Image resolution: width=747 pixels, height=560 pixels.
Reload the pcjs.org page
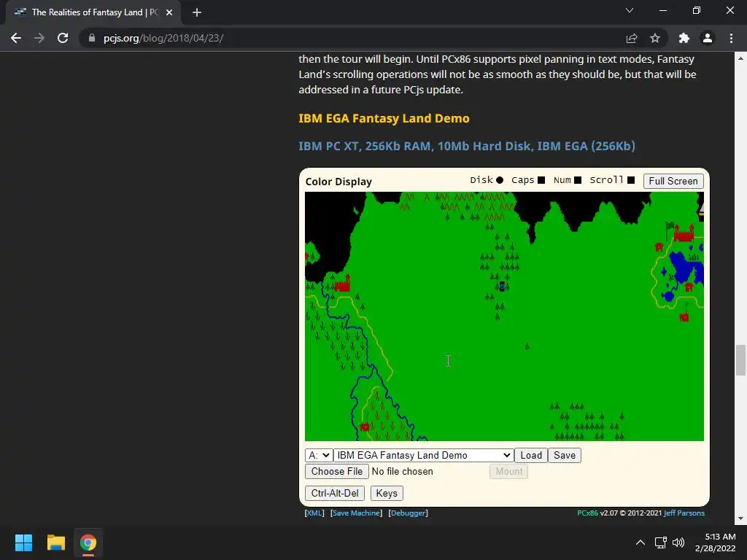(63, 38)
